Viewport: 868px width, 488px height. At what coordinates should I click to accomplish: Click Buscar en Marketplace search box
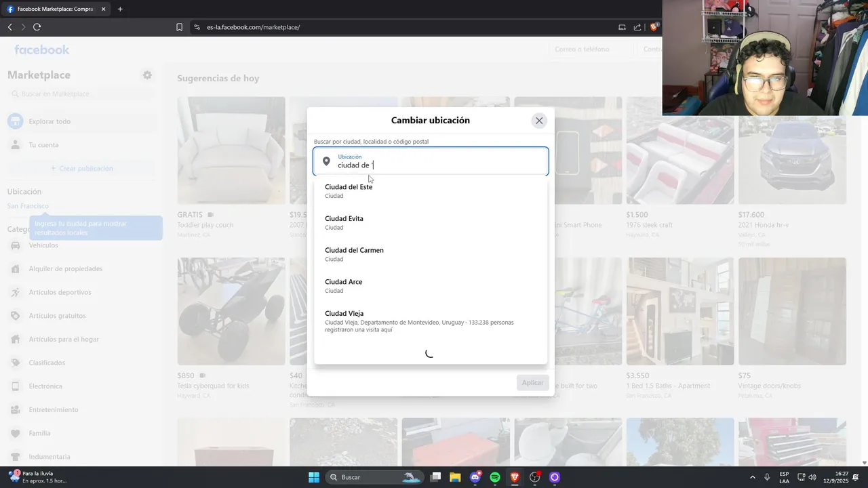click(81, 94)
